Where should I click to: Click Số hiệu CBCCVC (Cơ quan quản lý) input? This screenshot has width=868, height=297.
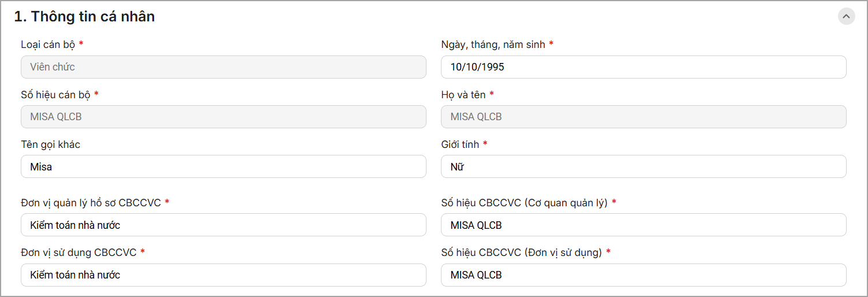point(643,225)
